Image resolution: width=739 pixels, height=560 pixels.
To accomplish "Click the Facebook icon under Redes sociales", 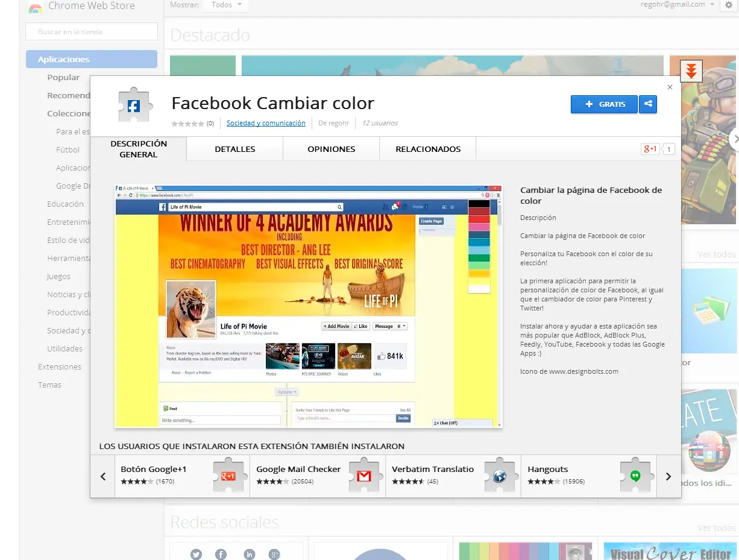I will point(221,554).
